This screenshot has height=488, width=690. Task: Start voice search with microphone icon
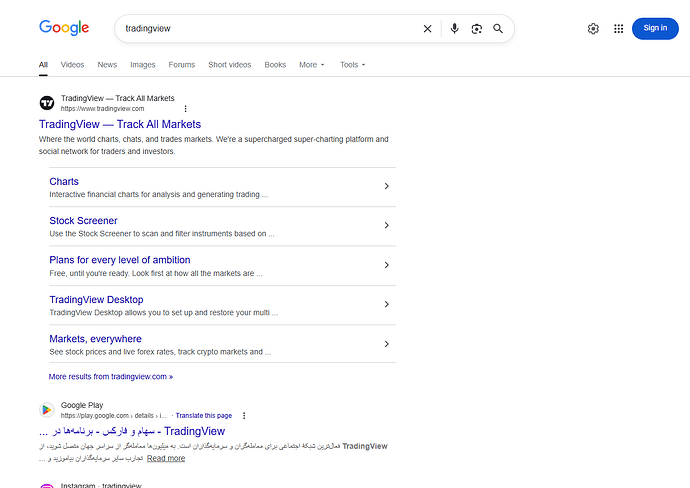[x=455, y=29]
